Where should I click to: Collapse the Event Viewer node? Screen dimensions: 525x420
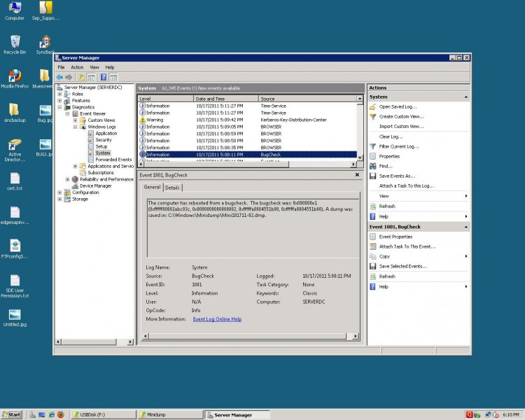(67, 113)
